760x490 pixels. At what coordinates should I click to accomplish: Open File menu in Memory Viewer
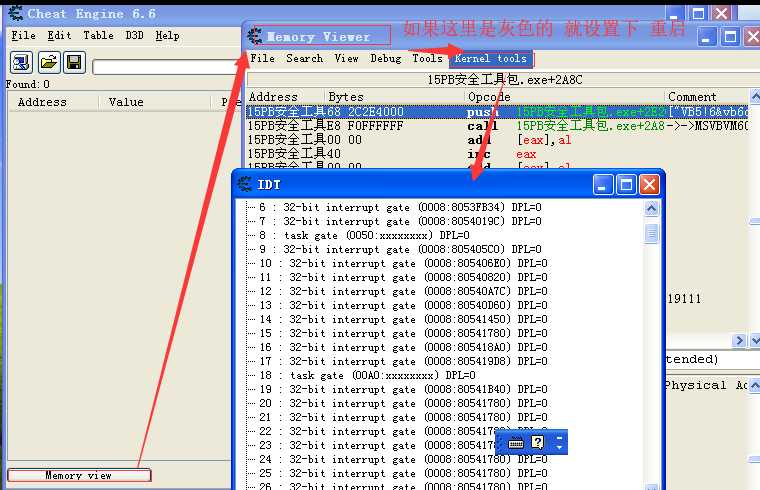click(x=262, y=59)
